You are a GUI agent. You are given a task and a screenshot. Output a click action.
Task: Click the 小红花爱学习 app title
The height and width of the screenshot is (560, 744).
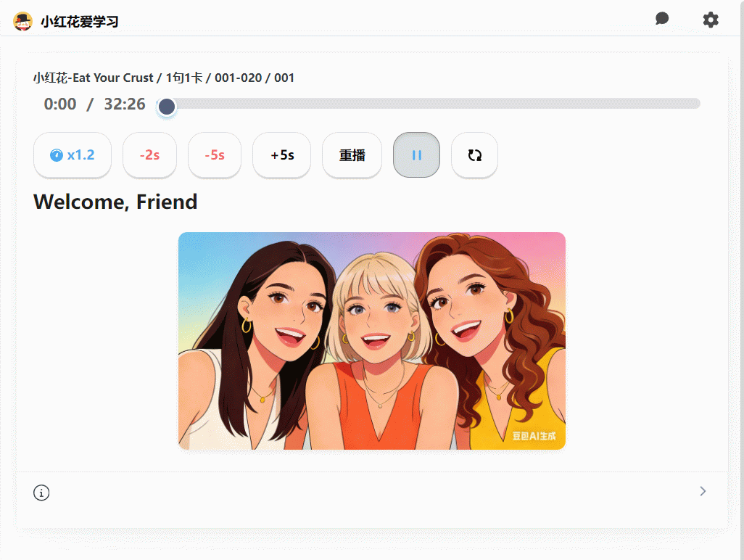coord(79,22)
